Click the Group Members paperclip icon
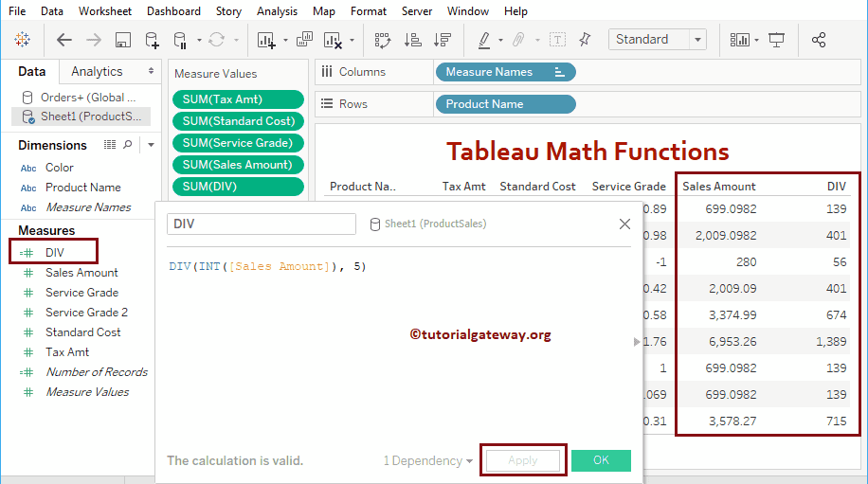The width and height of the screenshot is (868, 484). [518, 40]
